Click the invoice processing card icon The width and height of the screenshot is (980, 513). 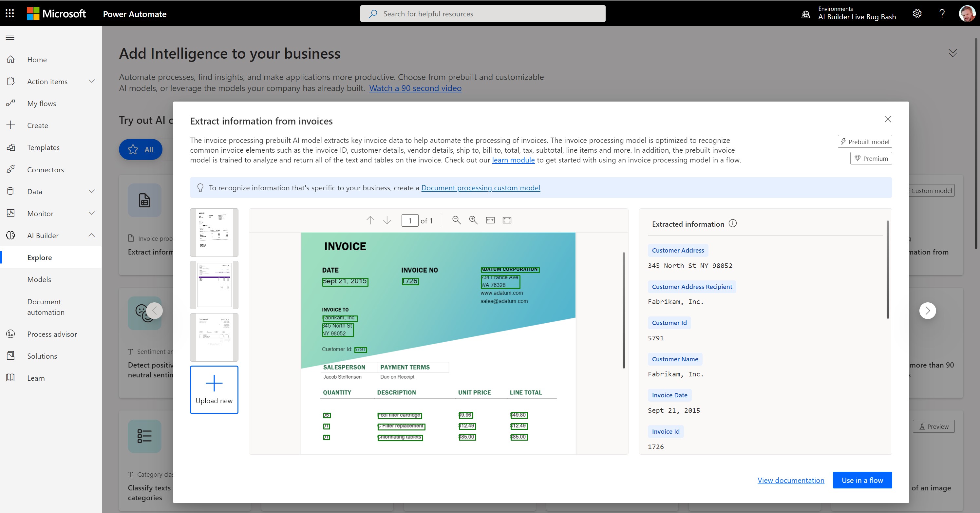[x=144, y=200]
